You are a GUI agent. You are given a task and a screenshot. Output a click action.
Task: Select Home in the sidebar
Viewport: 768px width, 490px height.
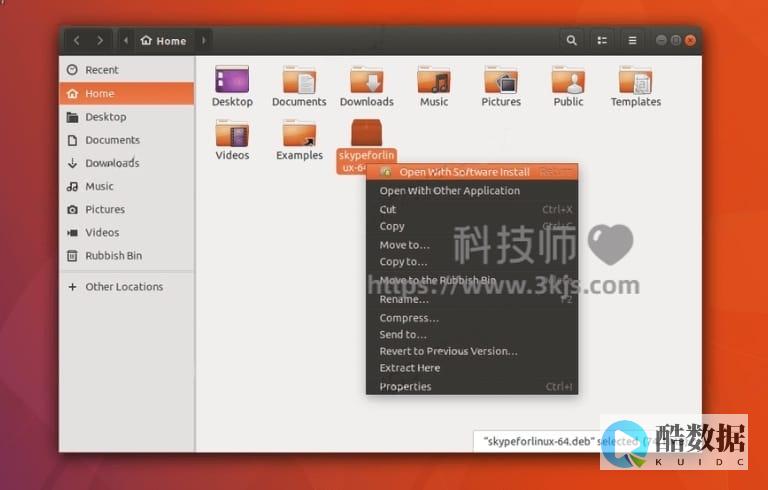[x=127, y=93]
